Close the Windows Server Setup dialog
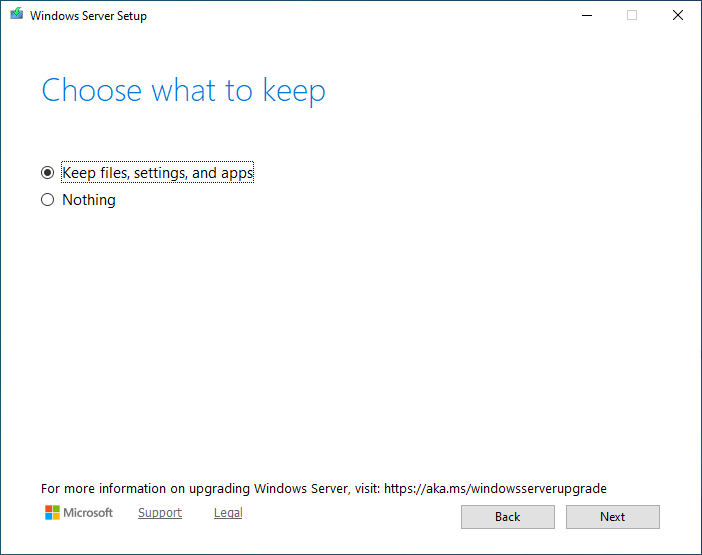 pos(678,15)
